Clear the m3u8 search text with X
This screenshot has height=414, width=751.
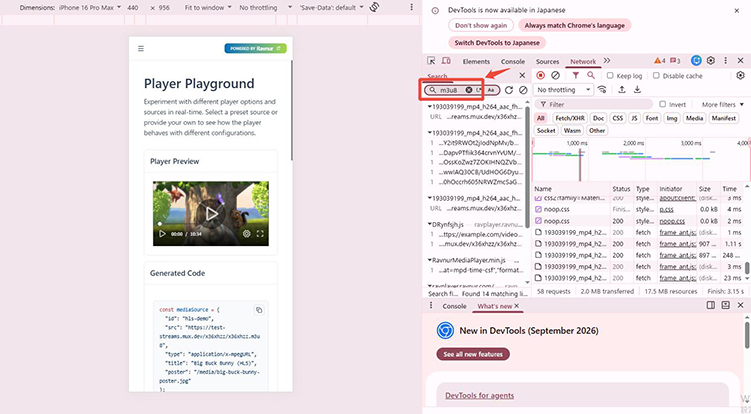[x=469, y=90]
